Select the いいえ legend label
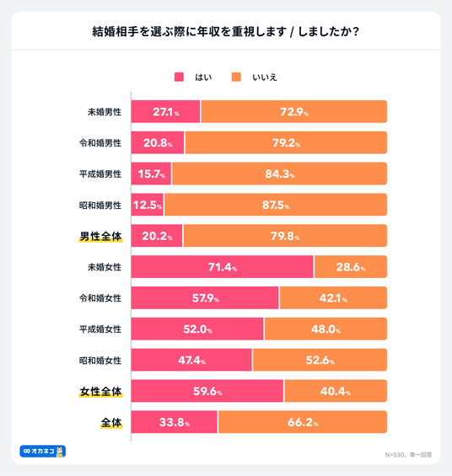Image resolution: width=452 pixels, height=476 pixels. [x=265, y=78]
